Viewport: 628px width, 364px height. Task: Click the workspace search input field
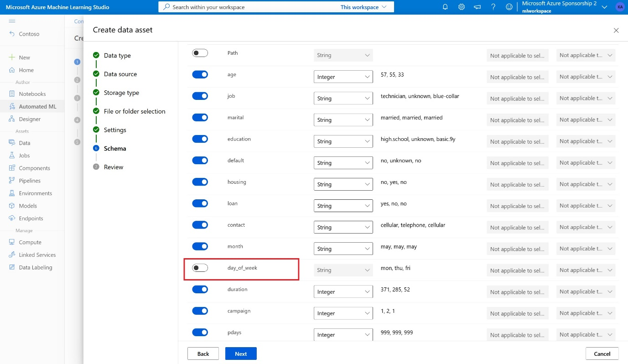click(x=251, y=7)
